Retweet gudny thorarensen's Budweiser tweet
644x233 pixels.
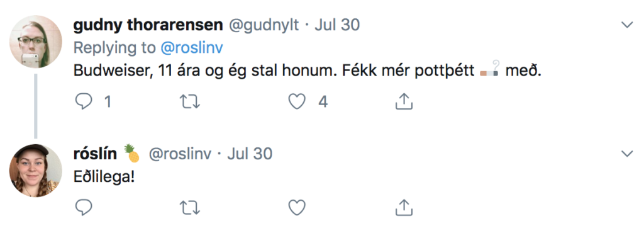pyautogui.click(x=190, y=101)
